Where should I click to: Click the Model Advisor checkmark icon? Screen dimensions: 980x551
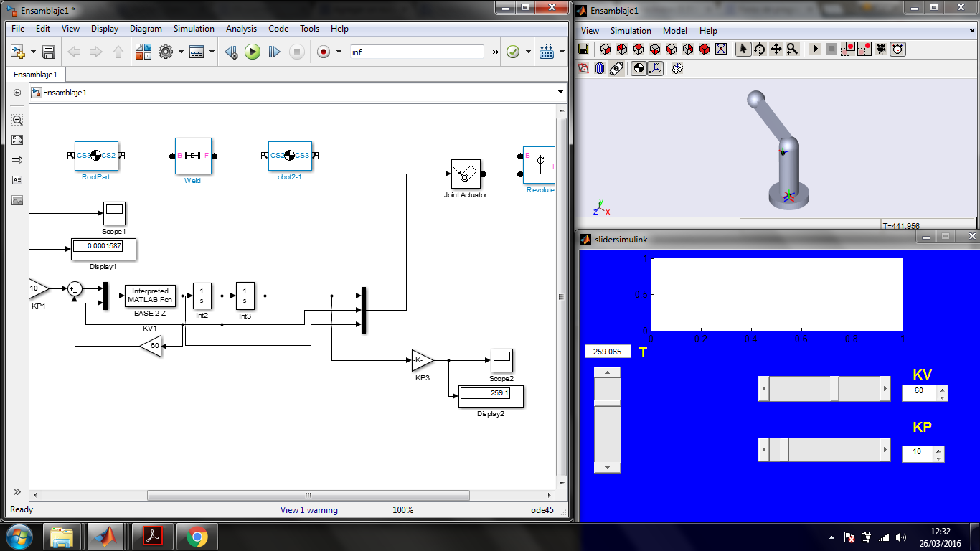point(513,52)
